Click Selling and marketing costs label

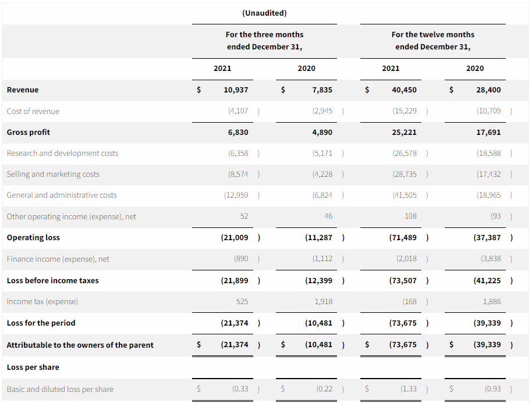[53, 174]
